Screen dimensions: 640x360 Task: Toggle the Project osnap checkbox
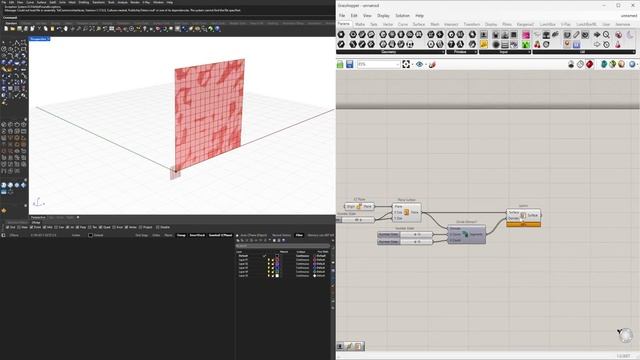(x=141, y=227)
